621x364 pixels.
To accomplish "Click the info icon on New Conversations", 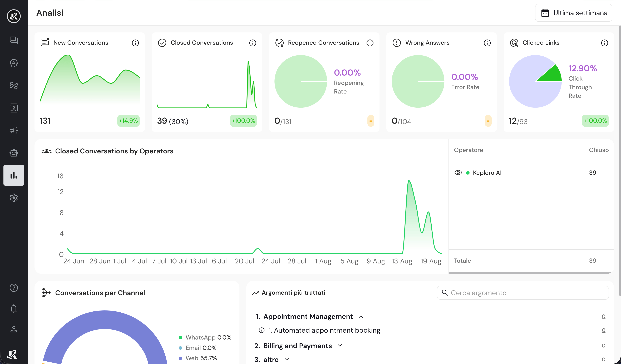I will point(135,43).
